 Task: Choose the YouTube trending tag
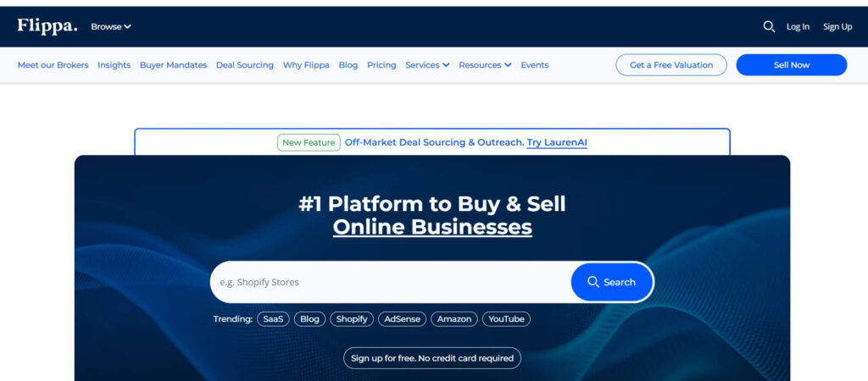pyautogui.click(x=506, y=319)
